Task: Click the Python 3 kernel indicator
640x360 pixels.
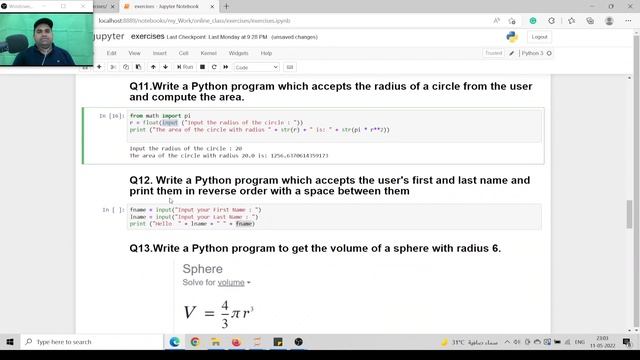Action: coord(536,53)
